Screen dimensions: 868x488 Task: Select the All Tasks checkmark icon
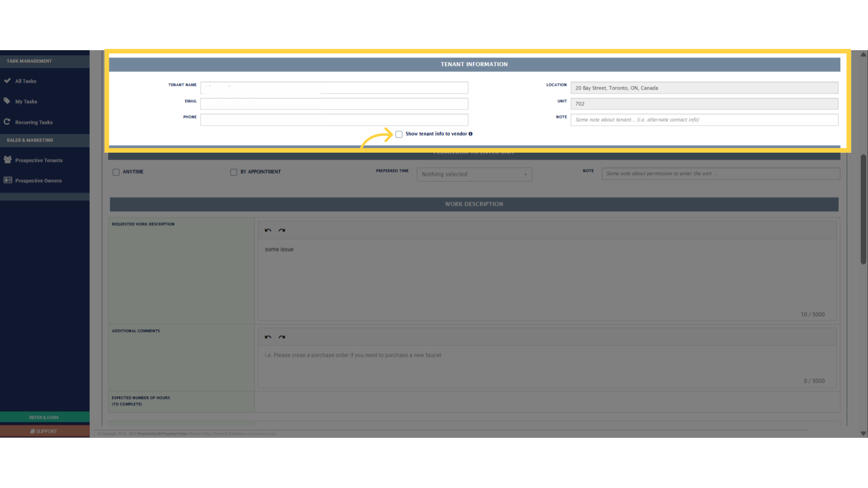coord(8,81)
